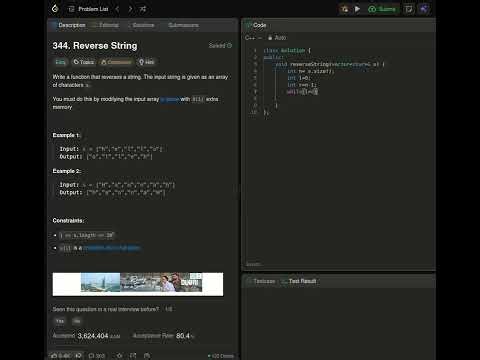Answer No to interview question

click(77, 321)
